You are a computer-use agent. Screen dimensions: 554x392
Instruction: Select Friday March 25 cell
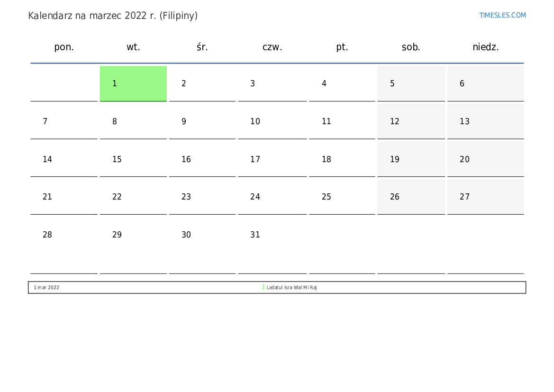tap(342, 197)
